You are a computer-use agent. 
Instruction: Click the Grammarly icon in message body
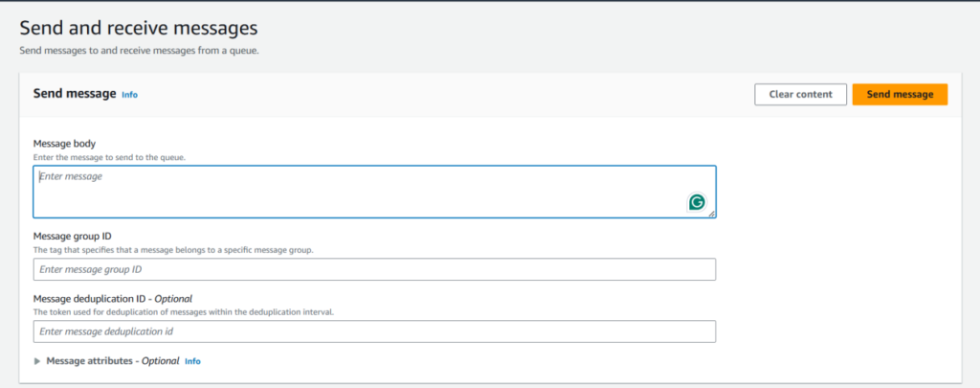pos(698,202)
